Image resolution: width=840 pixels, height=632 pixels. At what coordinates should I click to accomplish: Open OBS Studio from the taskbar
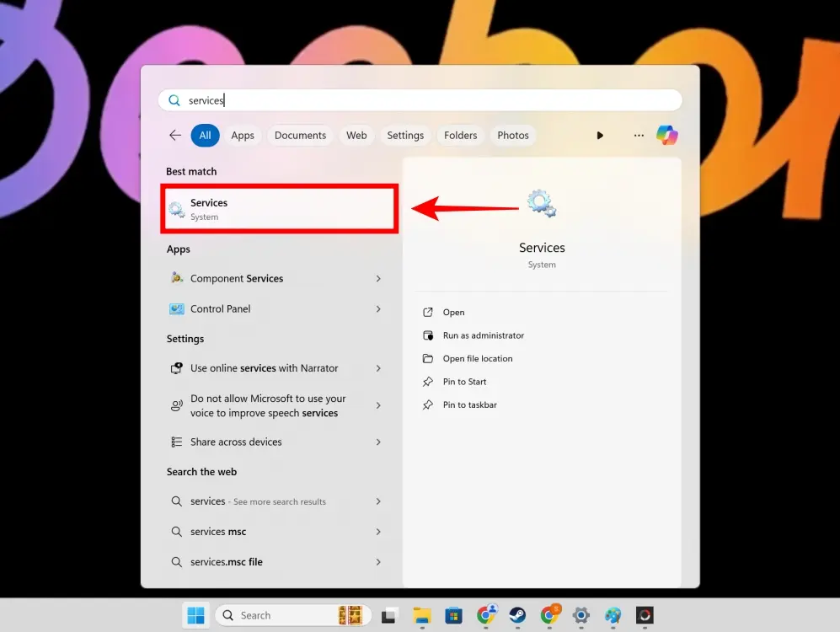[x=645, y=615]
